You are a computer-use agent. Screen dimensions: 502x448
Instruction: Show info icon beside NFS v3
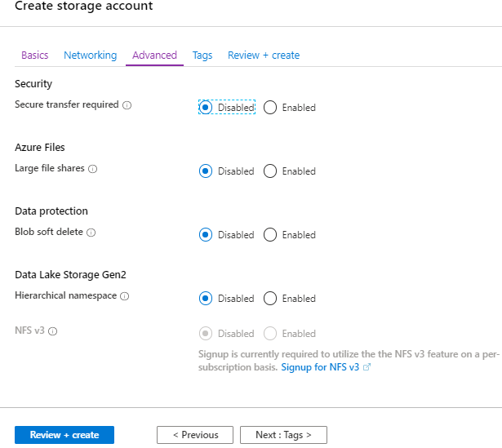pos(52,331)
